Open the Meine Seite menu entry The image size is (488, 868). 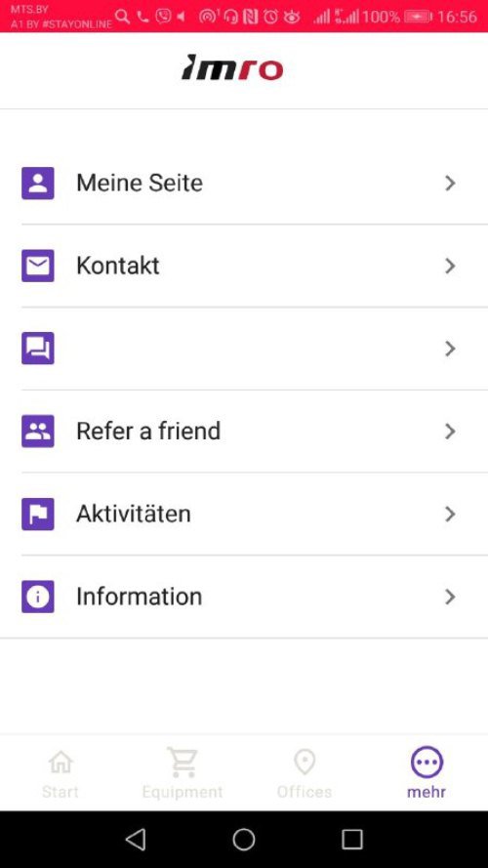(244, 184)
